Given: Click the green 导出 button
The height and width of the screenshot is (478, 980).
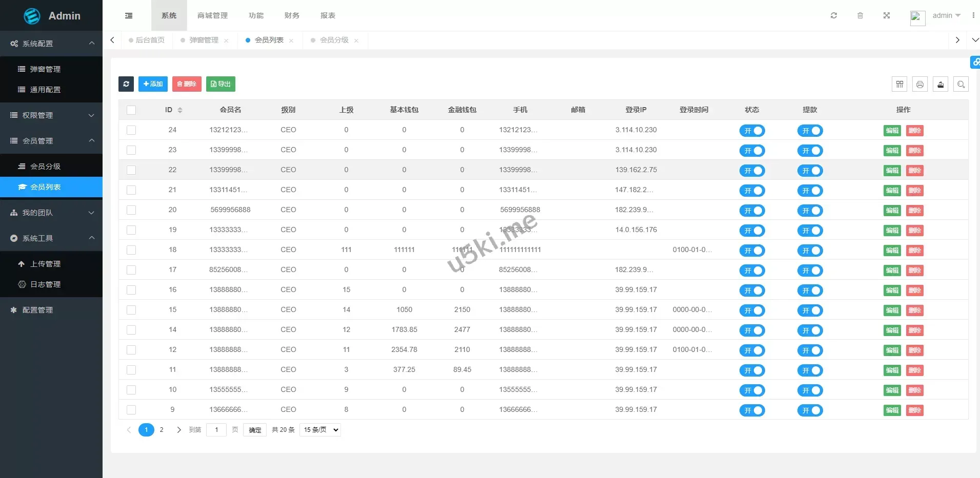Looking at the screenshot, I should coord(221,84).
